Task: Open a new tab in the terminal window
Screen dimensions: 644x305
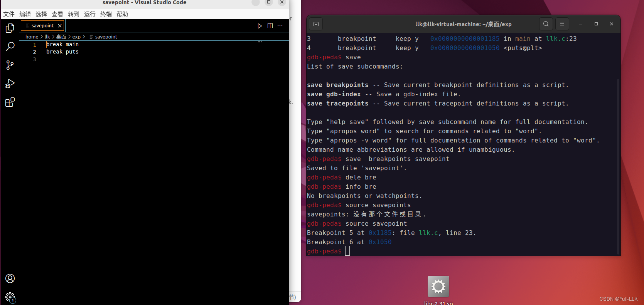Action: point(316,24)
